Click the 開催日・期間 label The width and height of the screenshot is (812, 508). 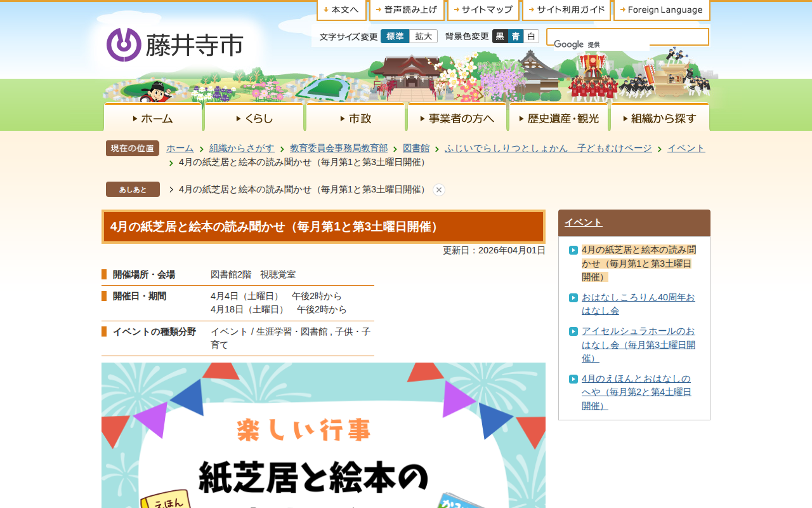point(140,296)
